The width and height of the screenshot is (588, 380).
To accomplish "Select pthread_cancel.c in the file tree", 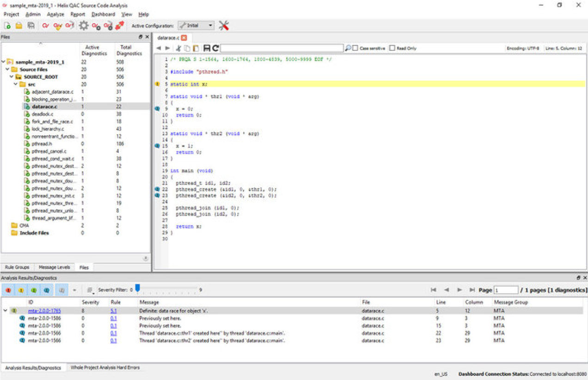I will coord(49,151).
